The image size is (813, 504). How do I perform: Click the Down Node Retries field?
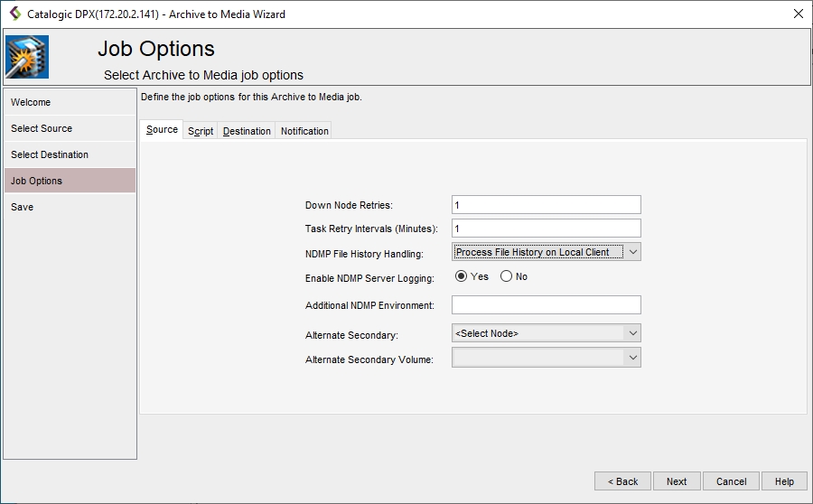546,205
